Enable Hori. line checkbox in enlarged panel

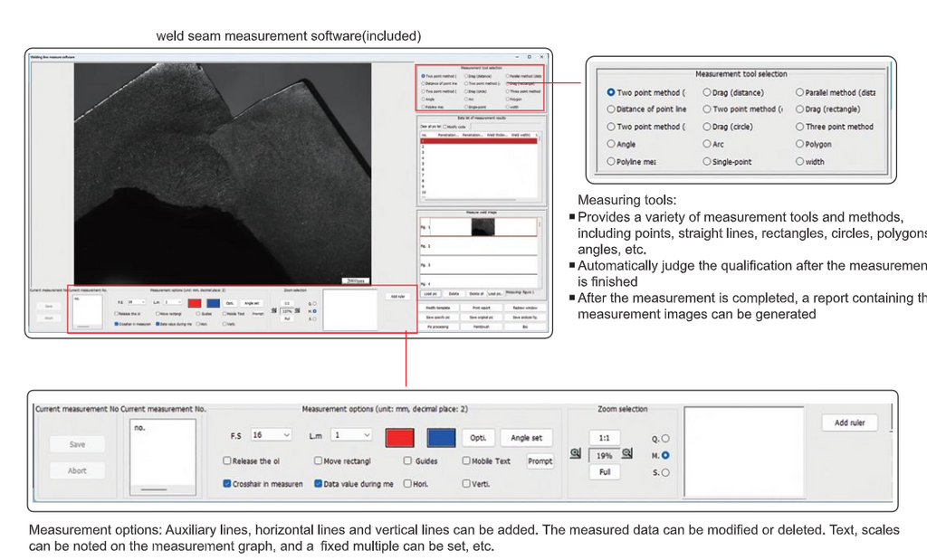(x=407, y=483)
